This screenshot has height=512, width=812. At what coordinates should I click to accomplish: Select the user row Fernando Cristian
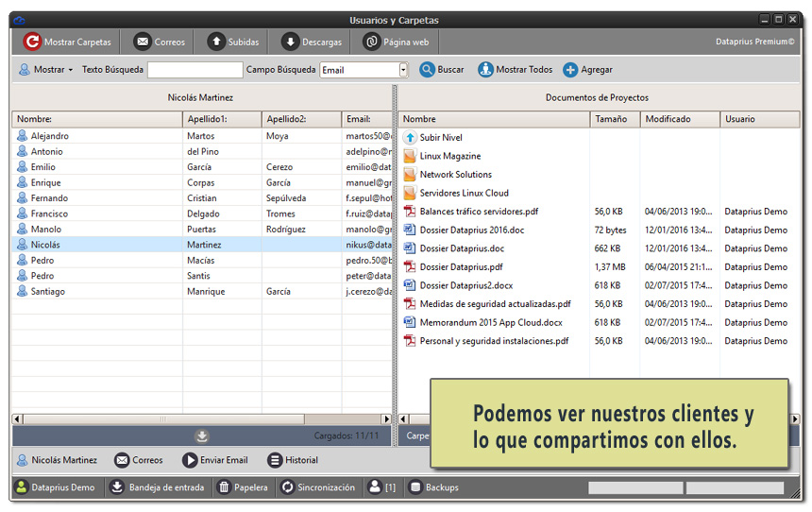(202, 198)
